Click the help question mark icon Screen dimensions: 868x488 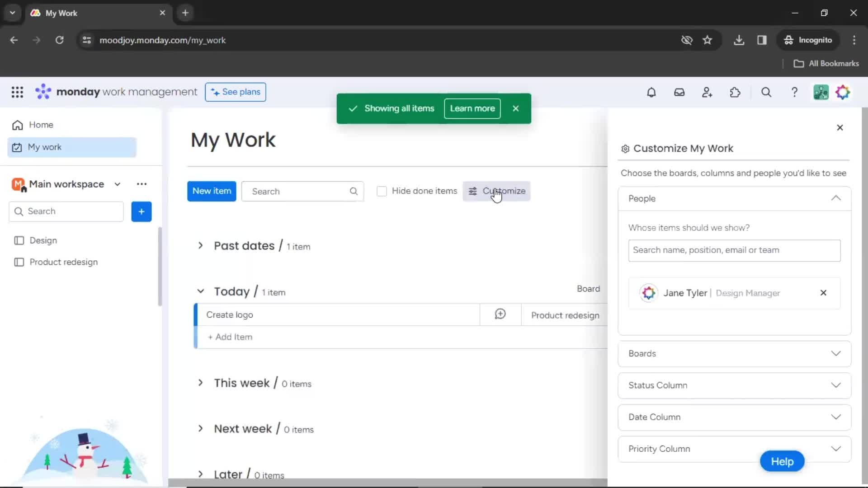[x=795, y=92]
